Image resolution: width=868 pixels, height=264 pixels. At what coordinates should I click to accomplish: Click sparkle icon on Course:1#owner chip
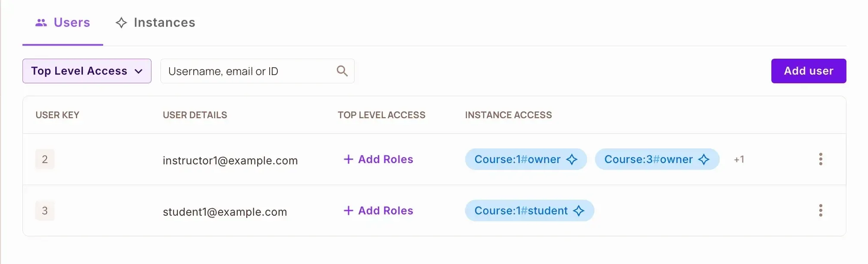572,160
